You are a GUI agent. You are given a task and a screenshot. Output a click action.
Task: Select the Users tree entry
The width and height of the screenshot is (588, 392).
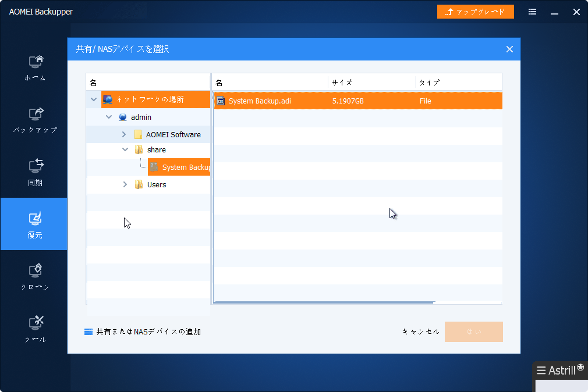point(157,184)
